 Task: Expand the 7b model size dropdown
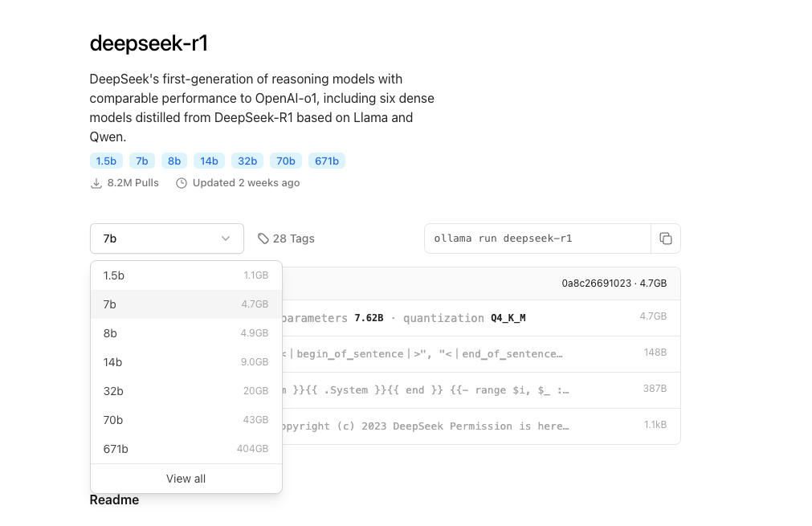pos(166,239)
